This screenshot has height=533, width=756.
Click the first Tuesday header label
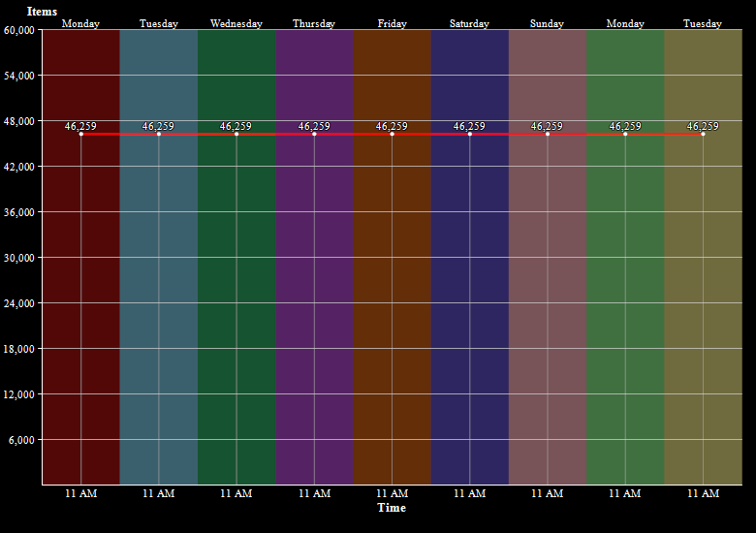point(158,23)
